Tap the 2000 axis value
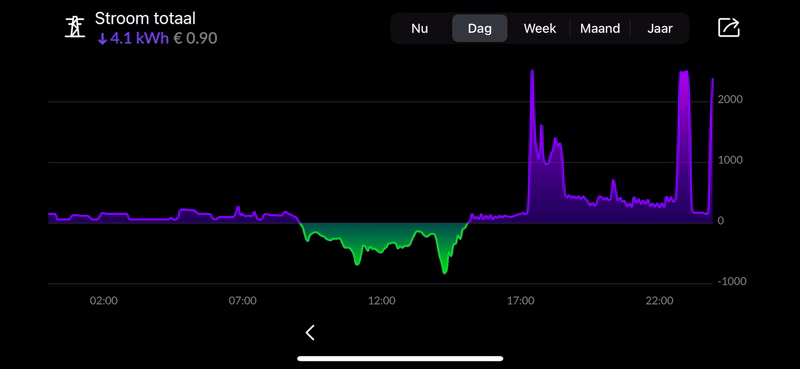 730,100
